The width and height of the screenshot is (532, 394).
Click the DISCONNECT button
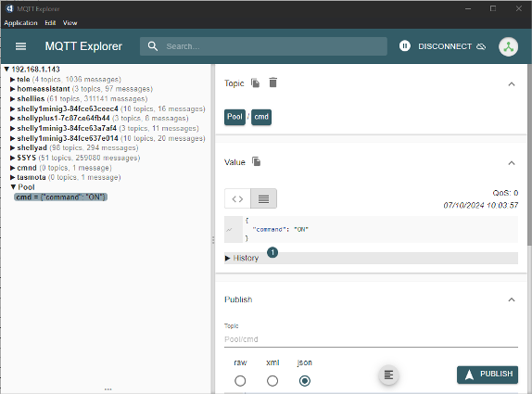[x=451, y=46]
